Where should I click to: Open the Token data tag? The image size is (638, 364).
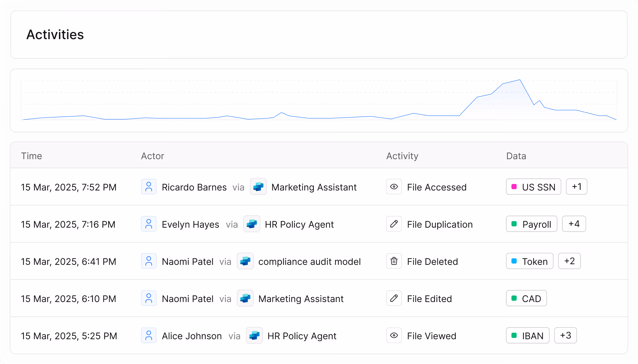(530, 261)
